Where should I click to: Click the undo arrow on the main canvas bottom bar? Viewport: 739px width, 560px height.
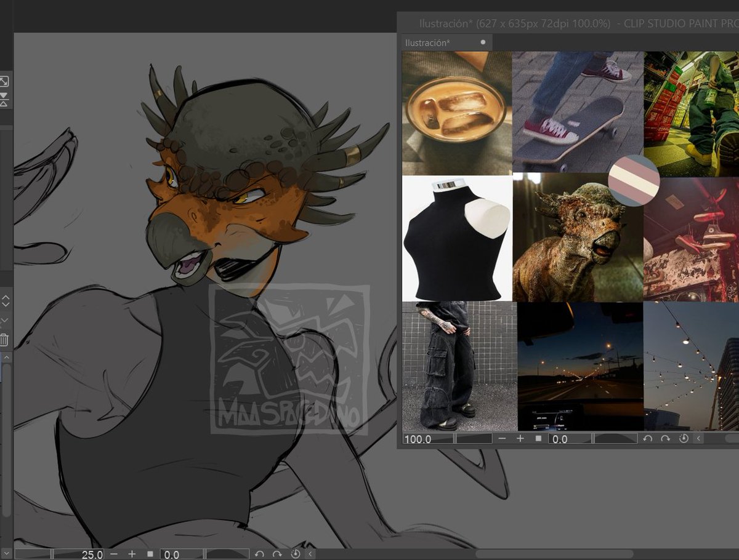point(259,553)
